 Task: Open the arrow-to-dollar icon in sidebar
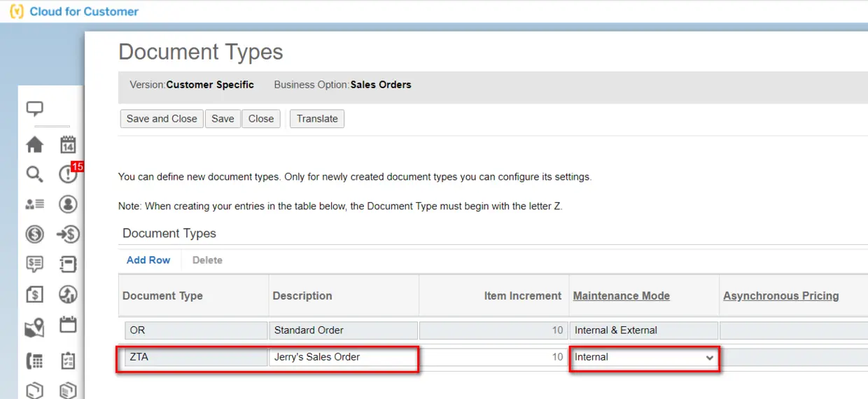[x=68, y=234]
